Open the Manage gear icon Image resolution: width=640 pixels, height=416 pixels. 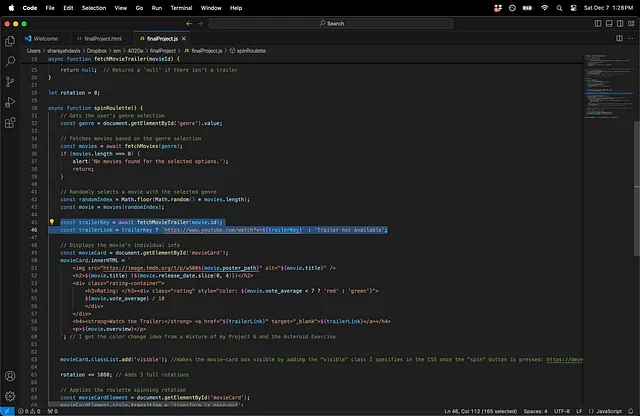(x=10, y=397)
